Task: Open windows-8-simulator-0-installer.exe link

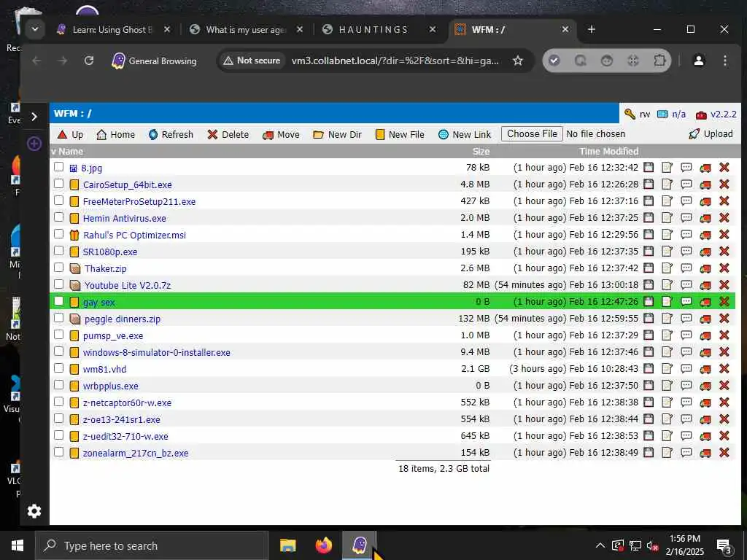Action: (156, 352)
